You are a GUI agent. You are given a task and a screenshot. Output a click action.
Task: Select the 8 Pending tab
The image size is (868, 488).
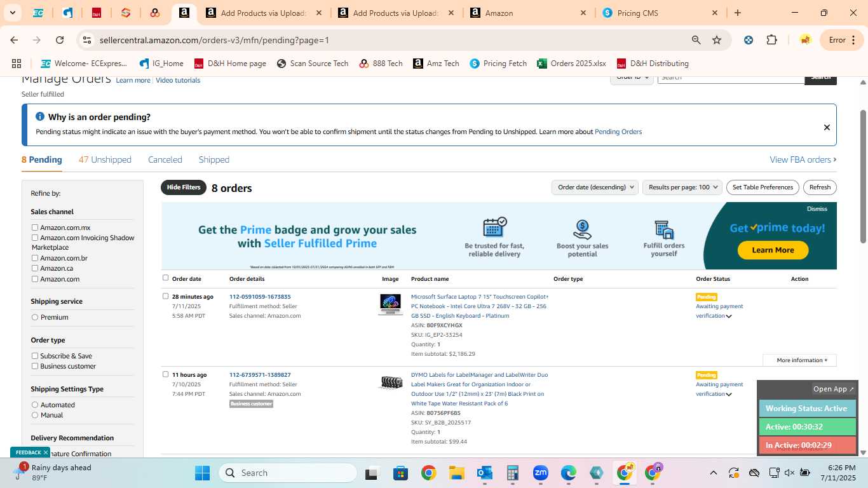pos(42,159)
